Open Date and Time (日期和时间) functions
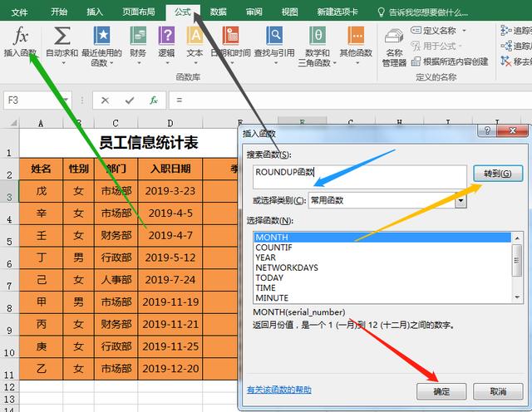The height and width of the screenshot is (412, 532). point(231,46)
